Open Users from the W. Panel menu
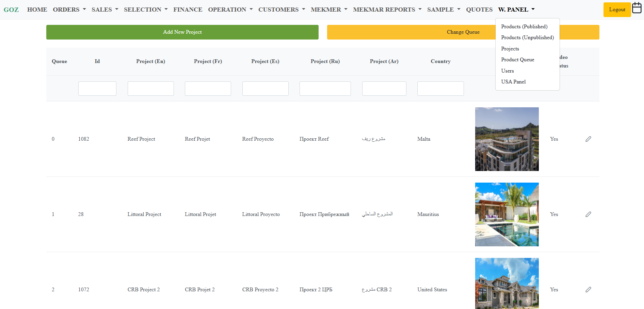This screenshot has width=644, height=309. pos(507,71)
